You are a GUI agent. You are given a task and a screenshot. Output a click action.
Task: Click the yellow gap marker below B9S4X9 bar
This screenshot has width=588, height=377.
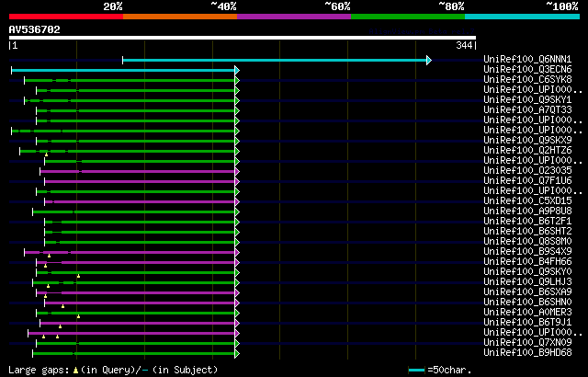pos(49,256)
